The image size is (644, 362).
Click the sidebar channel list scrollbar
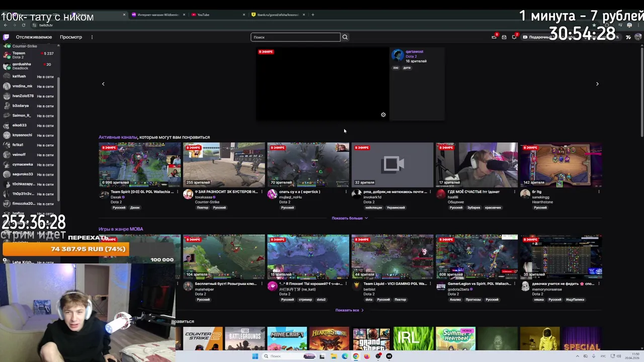coord(59,138)
